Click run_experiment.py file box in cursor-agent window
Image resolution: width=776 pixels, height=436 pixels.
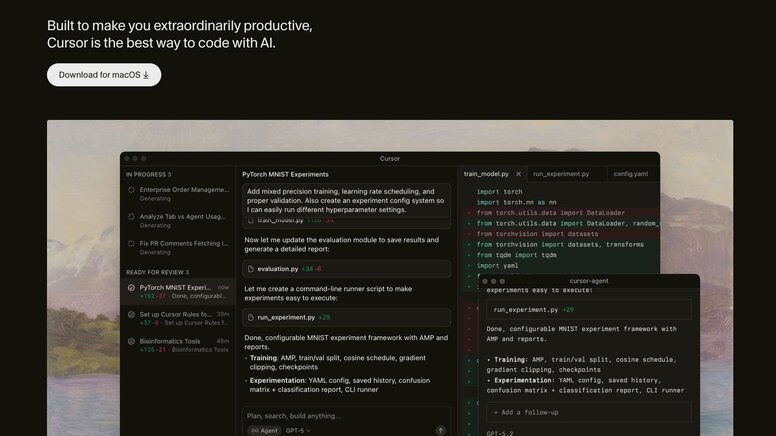[588, 310]
